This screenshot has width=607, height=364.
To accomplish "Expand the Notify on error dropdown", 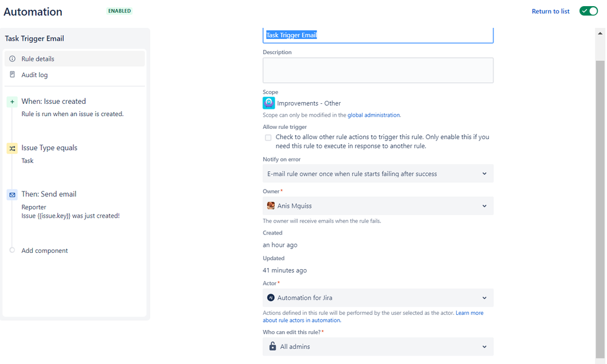I will tap(378, 173).
